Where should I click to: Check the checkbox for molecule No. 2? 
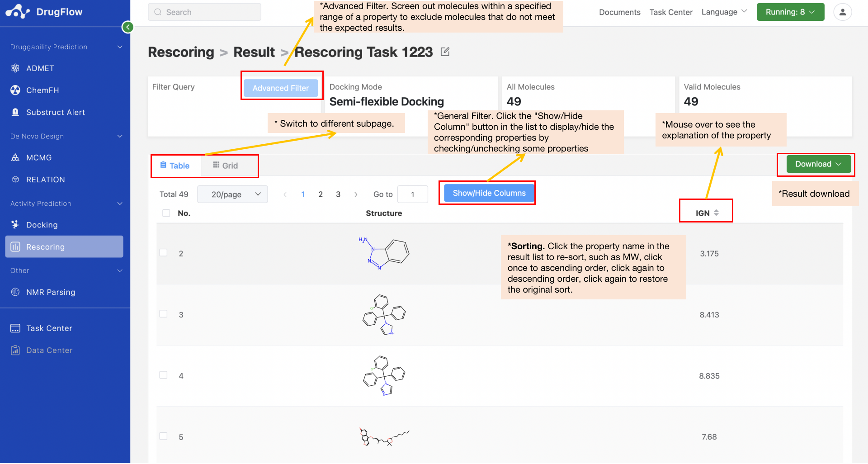point(163,252)
